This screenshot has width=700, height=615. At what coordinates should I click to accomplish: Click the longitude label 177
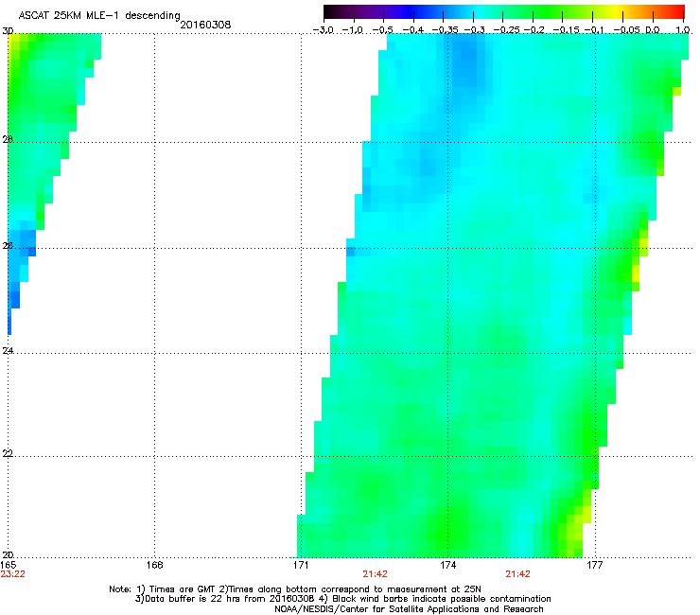[x=594, y=566]
